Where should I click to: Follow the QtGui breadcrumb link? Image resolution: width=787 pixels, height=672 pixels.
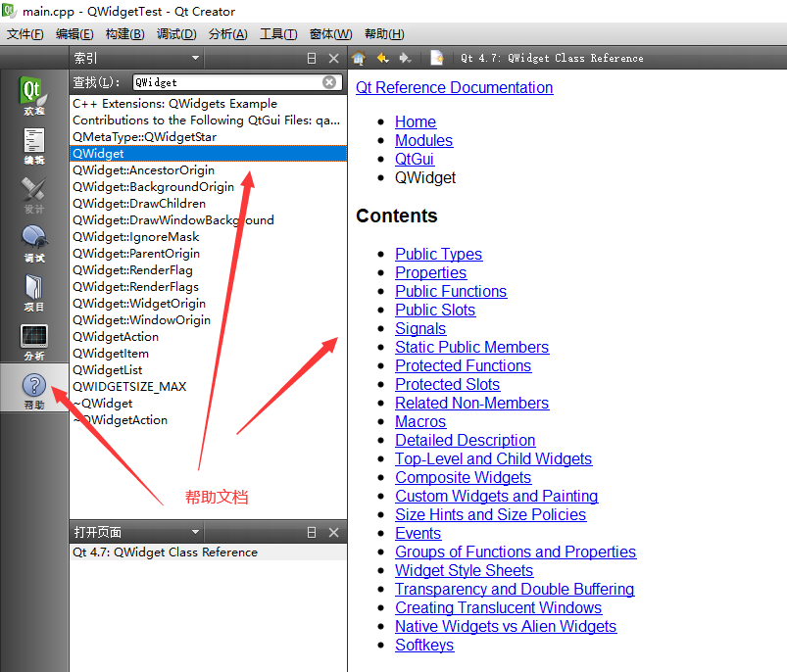[415, 159]
